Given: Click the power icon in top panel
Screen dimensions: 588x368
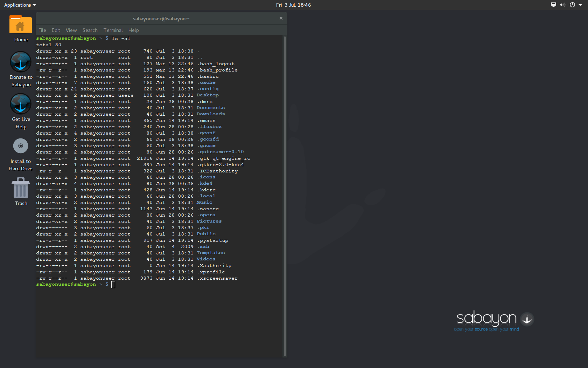Looking at the screenshot, I should click(x=572, y=5).
